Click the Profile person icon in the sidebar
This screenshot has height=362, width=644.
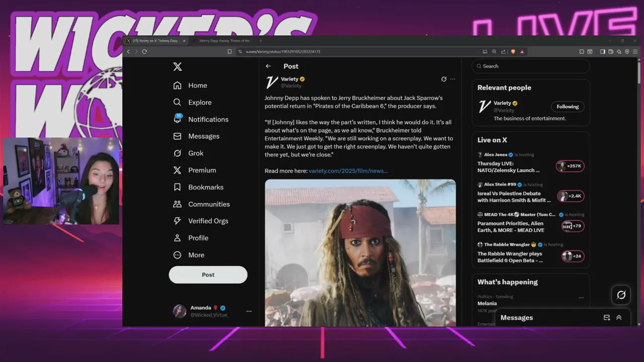(x=177, y=238)
